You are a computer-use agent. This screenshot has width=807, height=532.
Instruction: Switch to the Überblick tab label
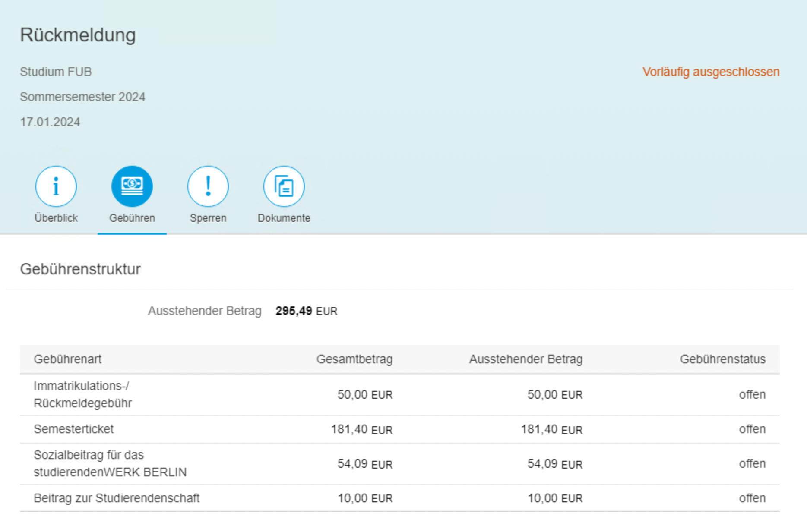(x=56, y=218)
